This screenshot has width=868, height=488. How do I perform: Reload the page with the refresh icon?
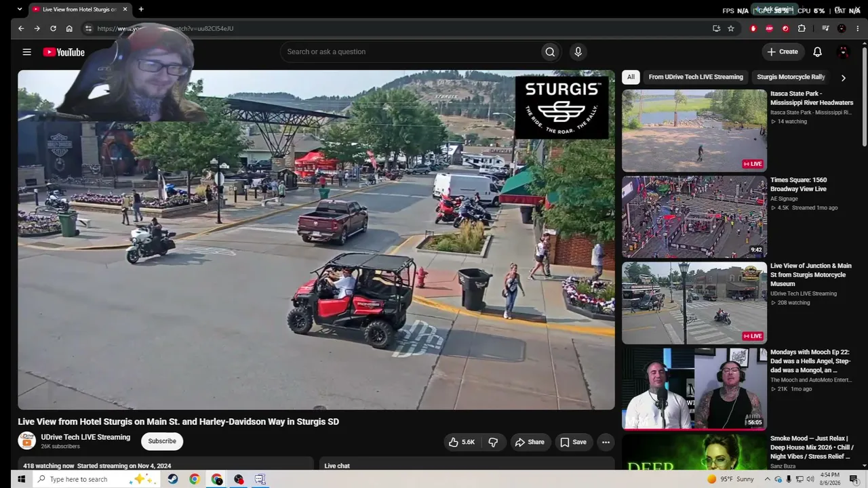pos(53,28)
